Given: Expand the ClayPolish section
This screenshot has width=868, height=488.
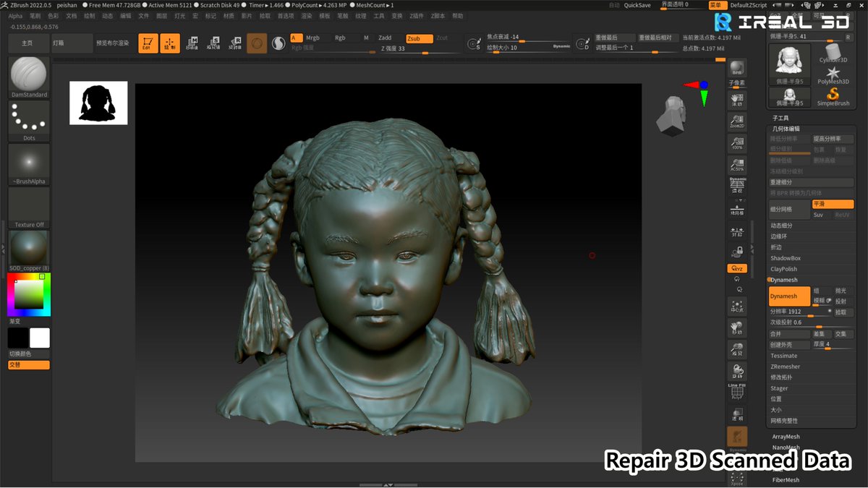Looking at the screenshot, I should pyautogui.click(x=783, y=269).
